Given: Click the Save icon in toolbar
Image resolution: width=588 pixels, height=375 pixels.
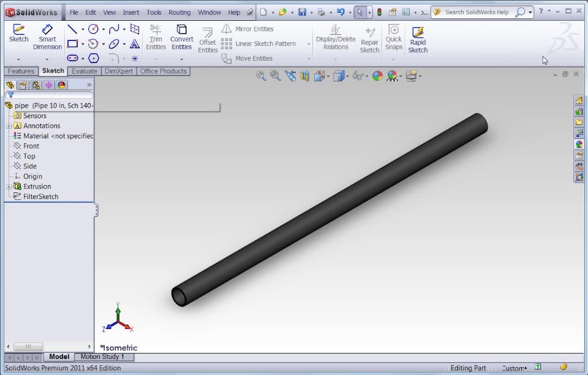Looking at the screenshot, I should (302, 12).
